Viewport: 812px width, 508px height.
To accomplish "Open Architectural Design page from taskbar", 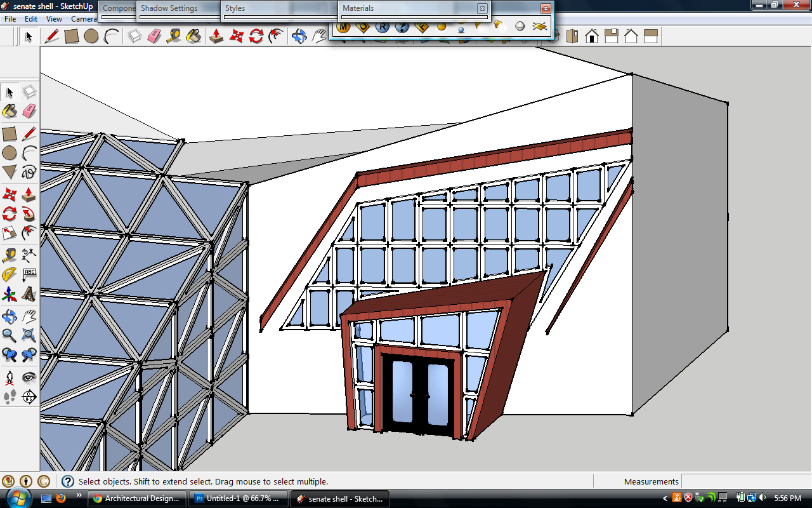I will pos(136,498).
